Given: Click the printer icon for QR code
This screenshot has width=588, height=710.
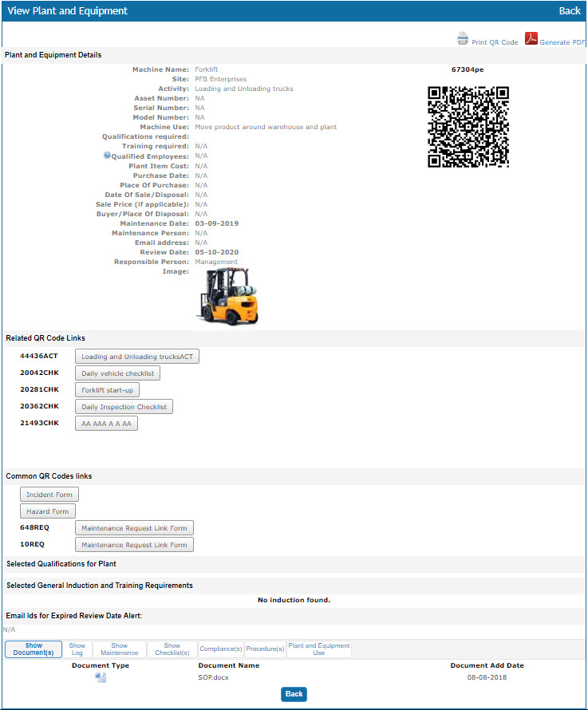Looking at the screenshot, I should pos(463,38).
